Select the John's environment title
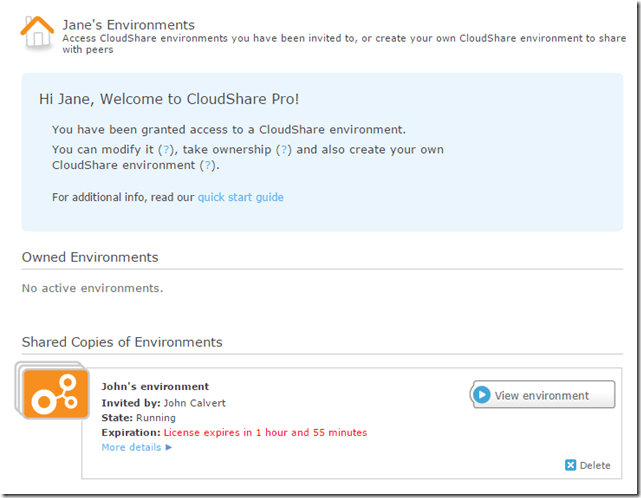641x498 pixels. [x=155, y=386]
